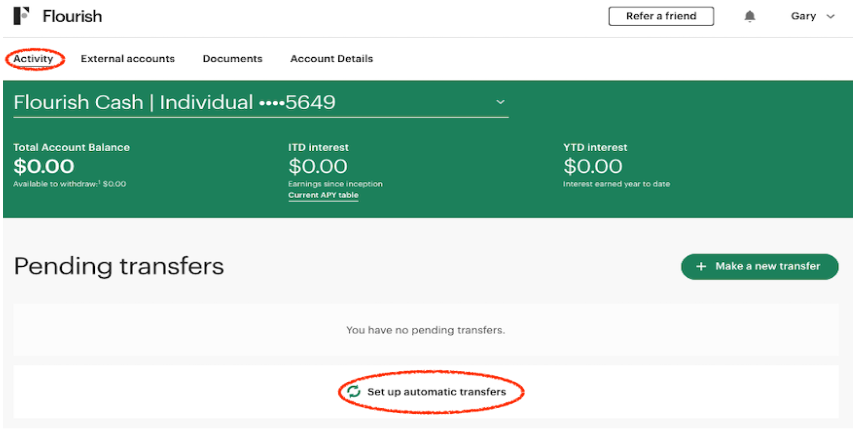Image resolution: width=853 pixels, height=430 pixels.
Task: Click 'You have no pending transfers.' message
Action: tap(425, 330)
